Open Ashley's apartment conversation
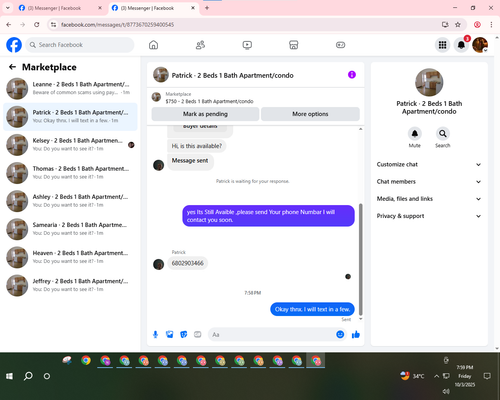 (70, 201)
